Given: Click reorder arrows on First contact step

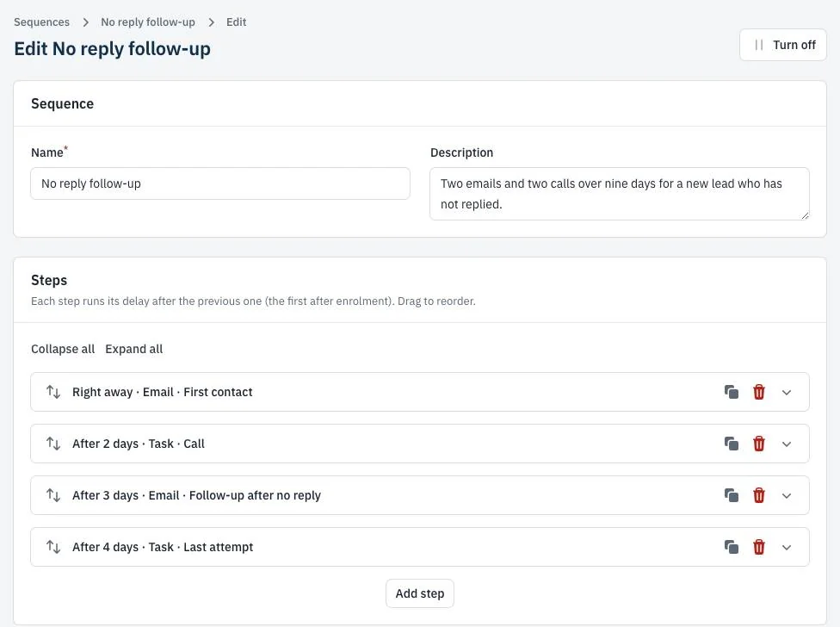Looking at the screenshot, I should click(x=53, y=392).
